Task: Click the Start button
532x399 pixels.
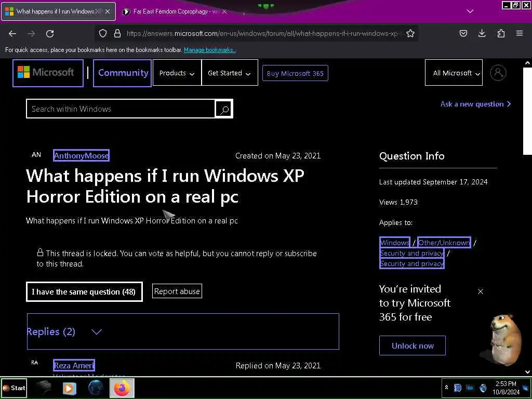Action: [14, 388]
